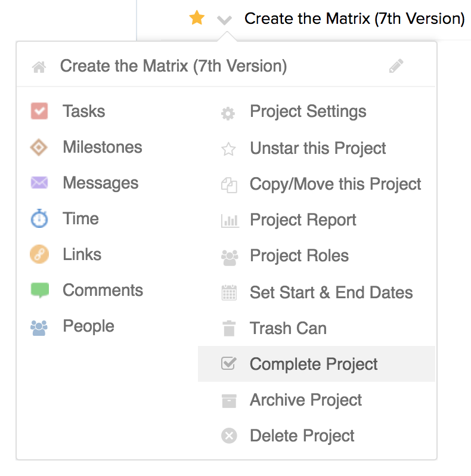471x476 pixels.
Task: Click the Milestones diamond icon
Action: coord(39,147)
